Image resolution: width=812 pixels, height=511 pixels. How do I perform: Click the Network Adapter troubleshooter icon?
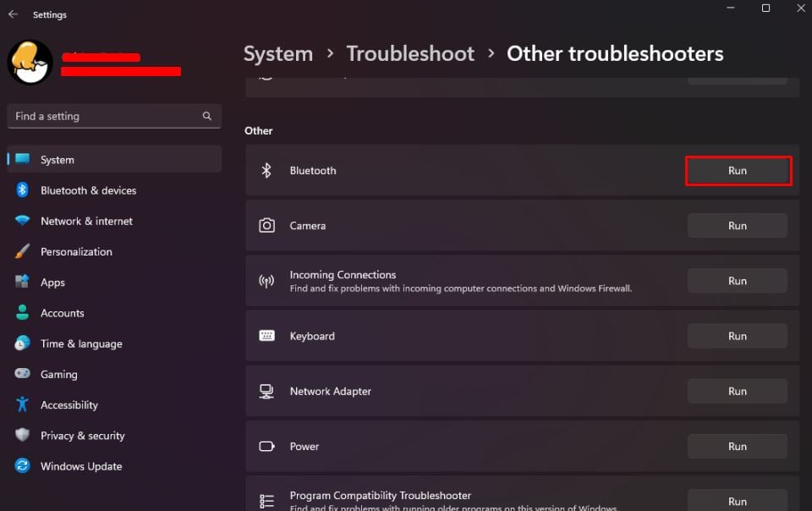[x=266, y=391]
